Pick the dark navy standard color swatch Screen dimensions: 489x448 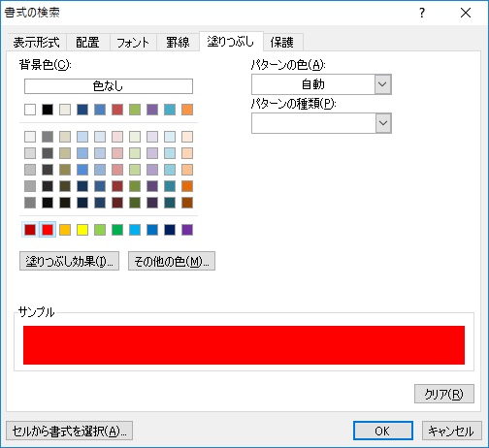(x=170, y=230)
